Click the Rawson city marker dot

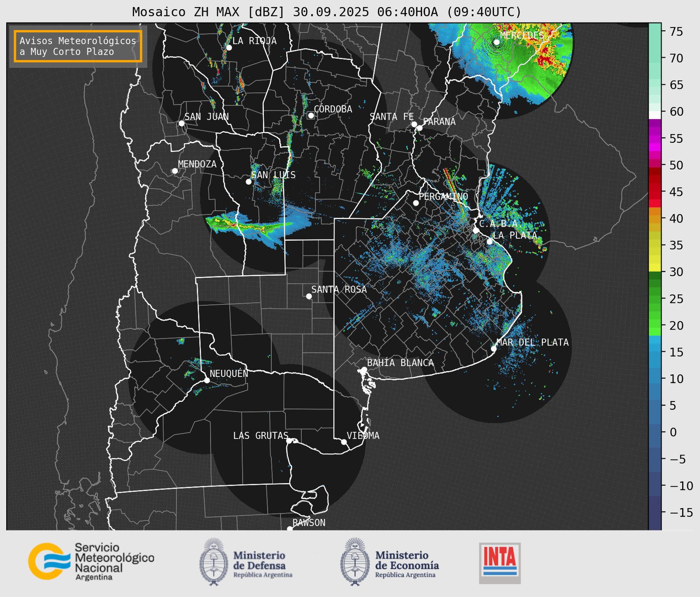pyautogui.click(x=290, y=529)
